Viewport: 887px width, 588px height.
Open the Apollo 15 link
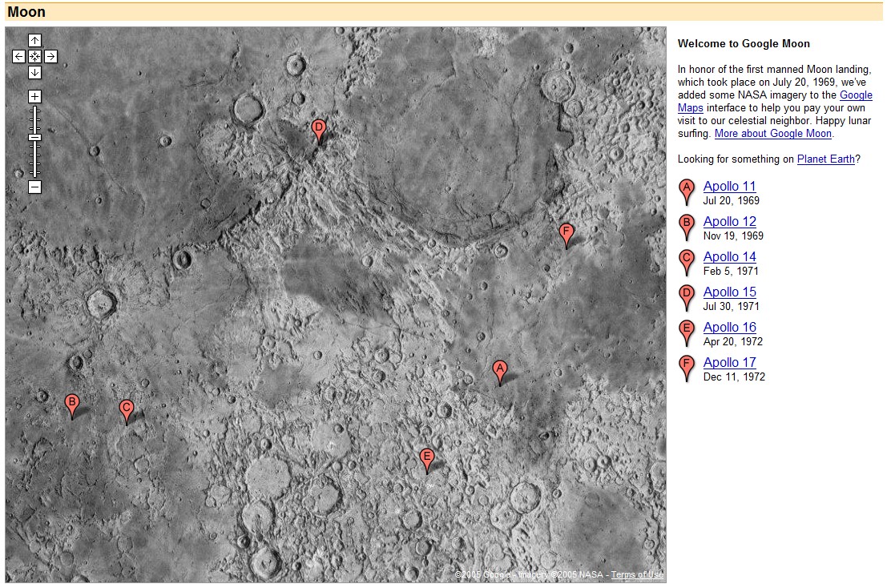(x=729, y=292)
